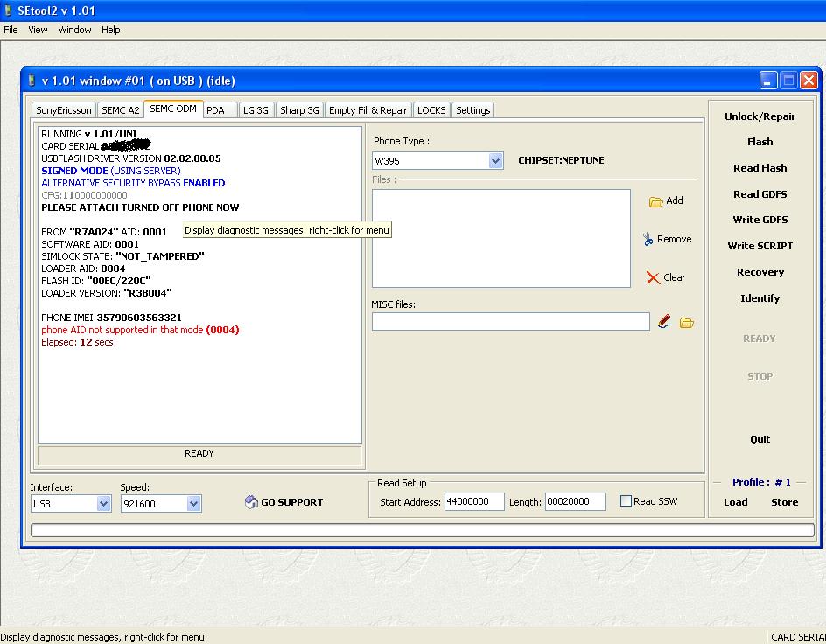826x644 pixels.
Task: Close window #01 with the red X
Action: pyautogui.click(x=808, y=80)
